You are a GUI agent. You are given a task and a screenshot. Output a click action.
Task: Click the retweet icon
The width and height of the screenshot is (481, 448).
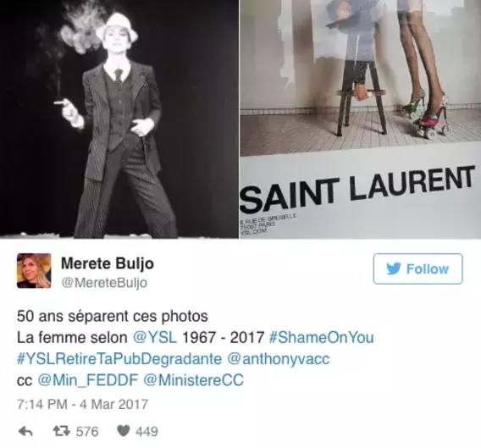62,431
